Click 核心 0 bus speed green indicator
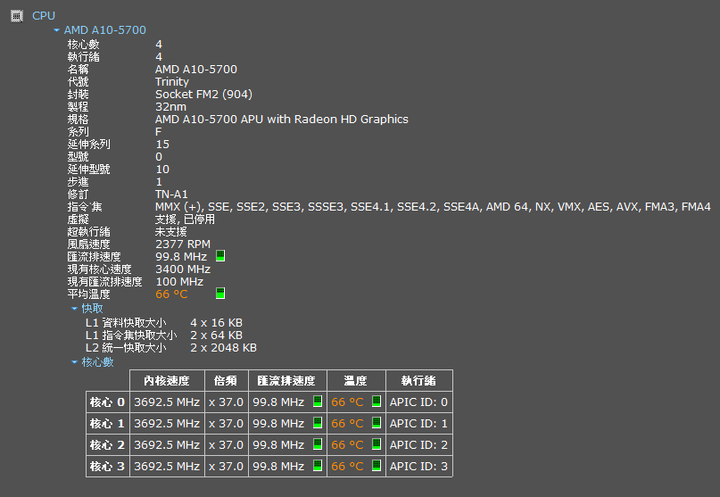Image resolution: width=720 pixels, height=497 pixels. (317, 401)
